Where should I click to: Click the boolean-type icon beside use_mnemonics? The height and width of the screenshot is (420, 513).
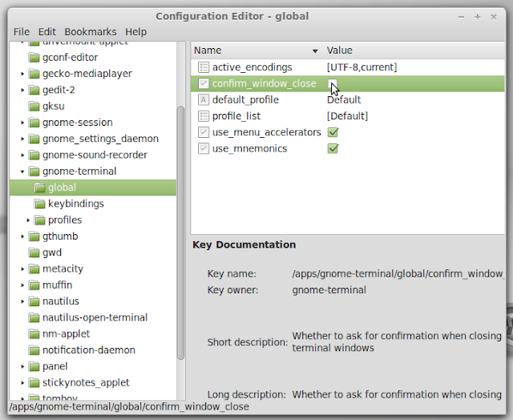[203, 149]
